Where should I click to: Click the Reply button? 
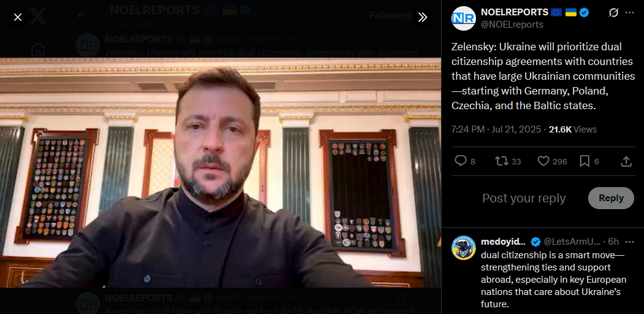[611, 198]
